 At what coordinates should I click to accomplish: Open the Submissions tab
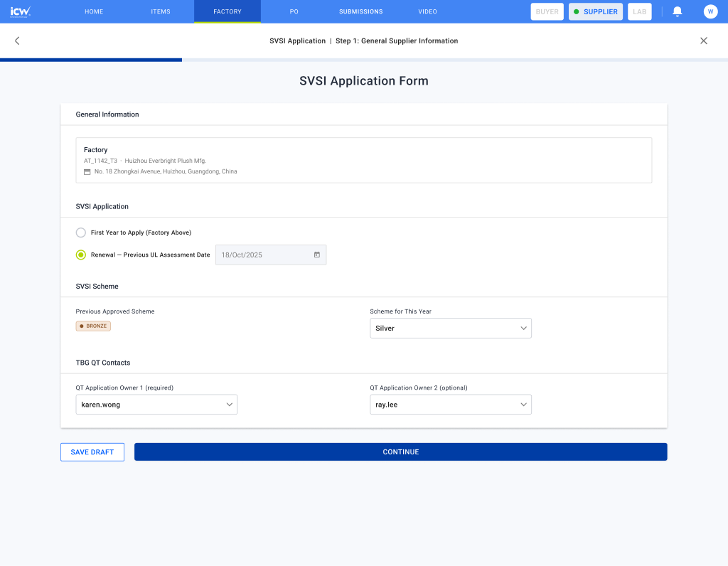pos(360,11)
